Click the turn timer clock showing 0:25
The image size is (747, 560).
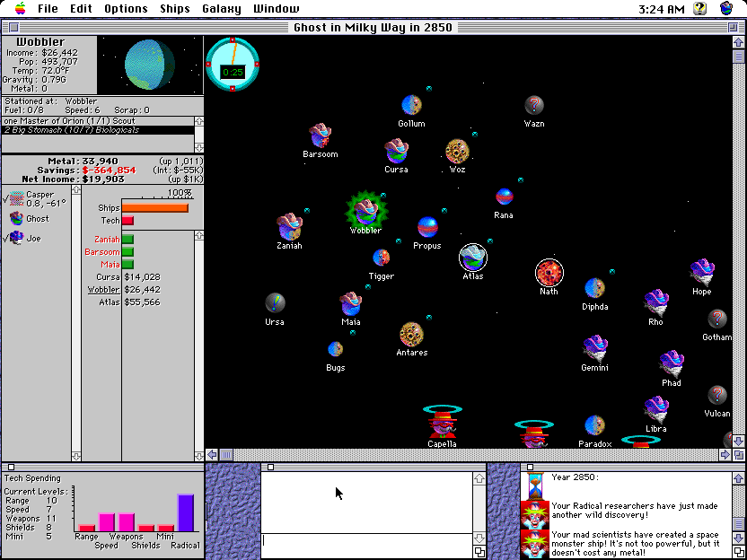(233, 66)
